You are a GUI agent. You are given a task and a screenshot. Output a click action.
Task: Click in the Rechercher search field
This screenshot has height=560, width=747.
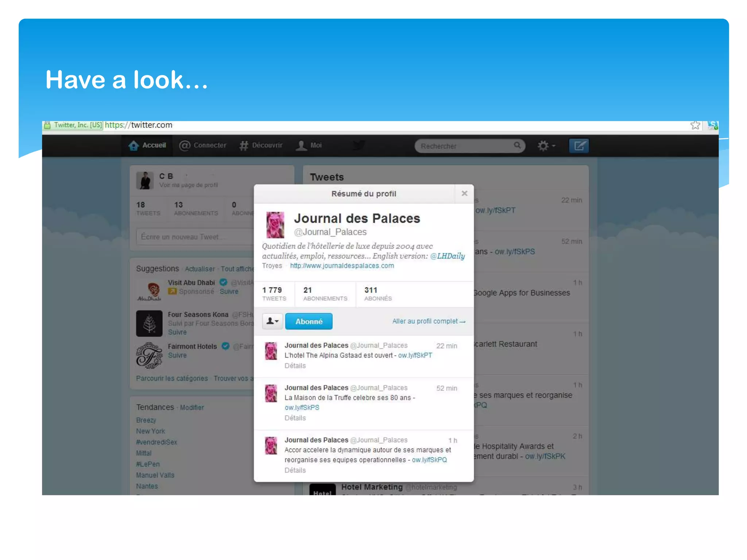point(470,146)
